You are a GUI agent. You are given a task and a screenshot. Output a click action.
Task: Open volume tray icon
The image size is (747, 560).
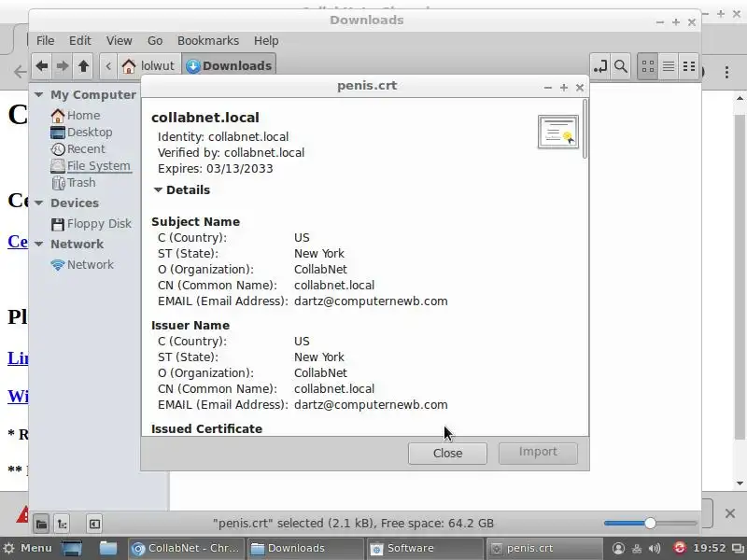click(655, 549)
